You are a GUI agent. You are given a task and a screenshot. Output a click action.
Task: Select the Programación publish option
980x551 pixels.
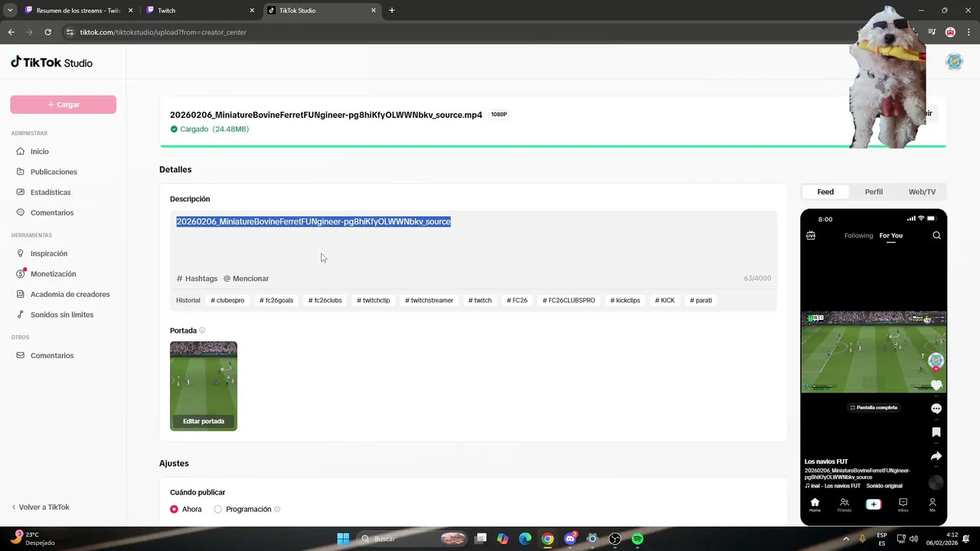tap(218, 510)
